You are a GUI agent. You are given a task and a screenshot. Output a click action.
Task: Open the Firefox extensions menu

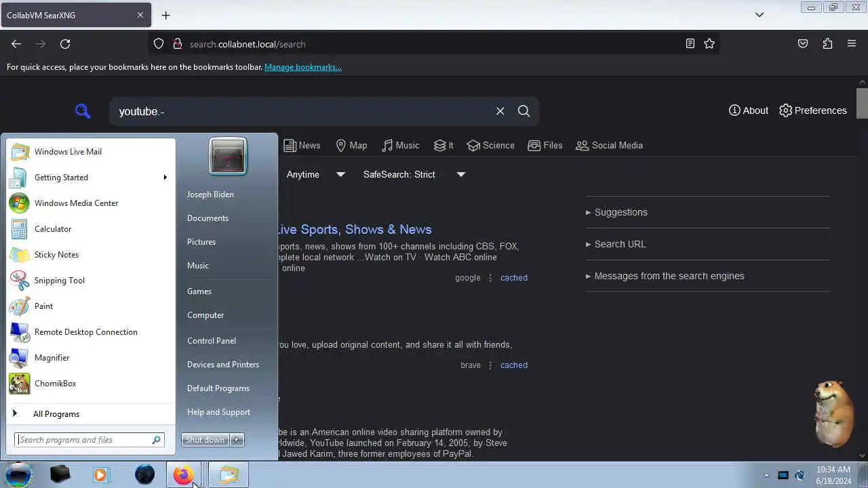827,43
